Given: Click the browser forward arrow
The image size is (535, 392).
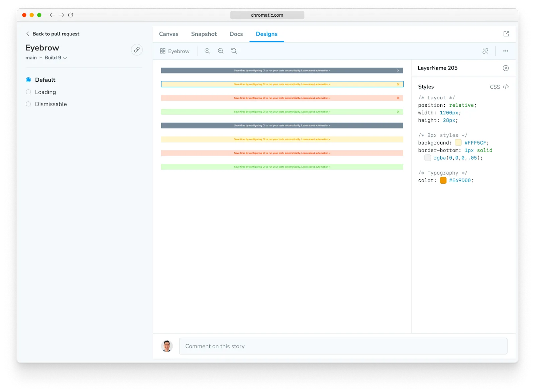Looking at the screenshot, I should coord(61,15).
